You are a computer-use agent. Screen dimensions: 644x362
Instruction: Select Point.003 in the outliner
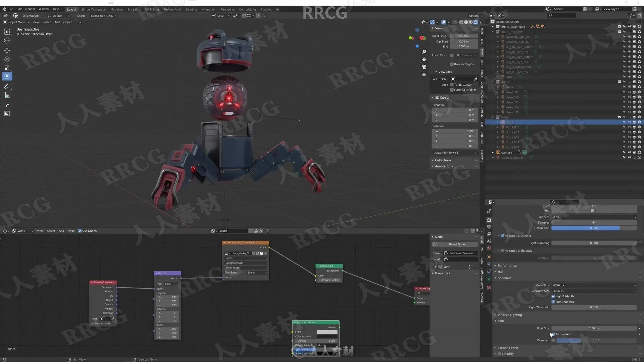click(x=512, y=137)
